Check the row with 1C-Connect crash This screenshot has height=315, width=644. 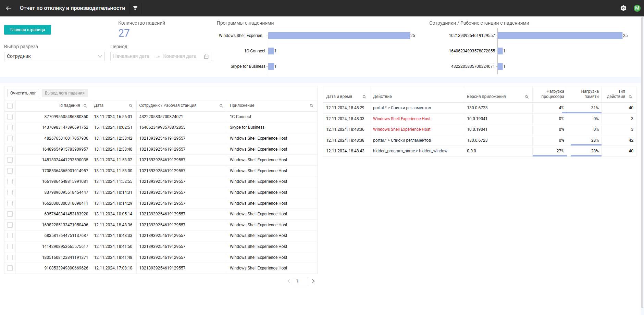(x=10, y=117)
